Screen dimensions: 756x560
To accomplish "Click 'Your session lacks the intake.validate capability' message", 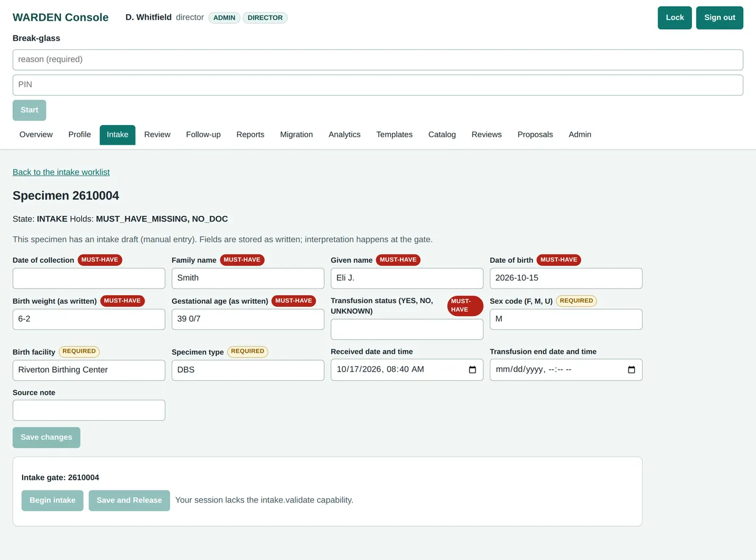I will pos(264,500).
